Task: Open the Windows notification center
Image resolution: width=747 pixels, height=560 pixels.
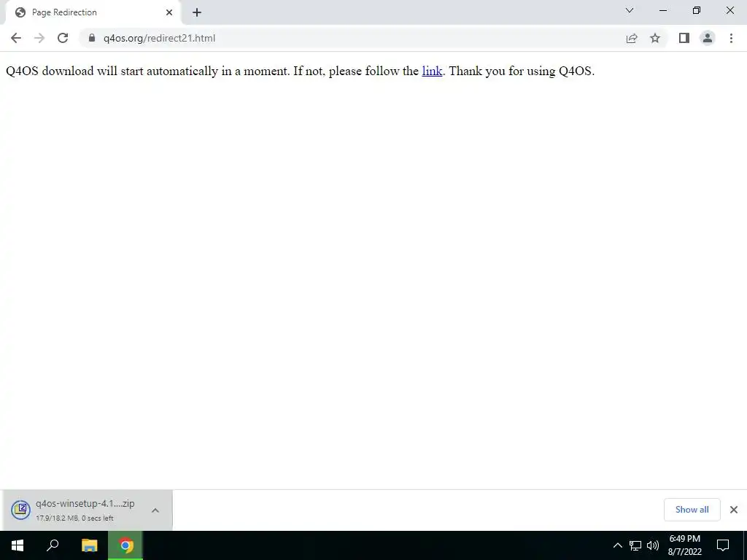Action: tap(723, 545)
